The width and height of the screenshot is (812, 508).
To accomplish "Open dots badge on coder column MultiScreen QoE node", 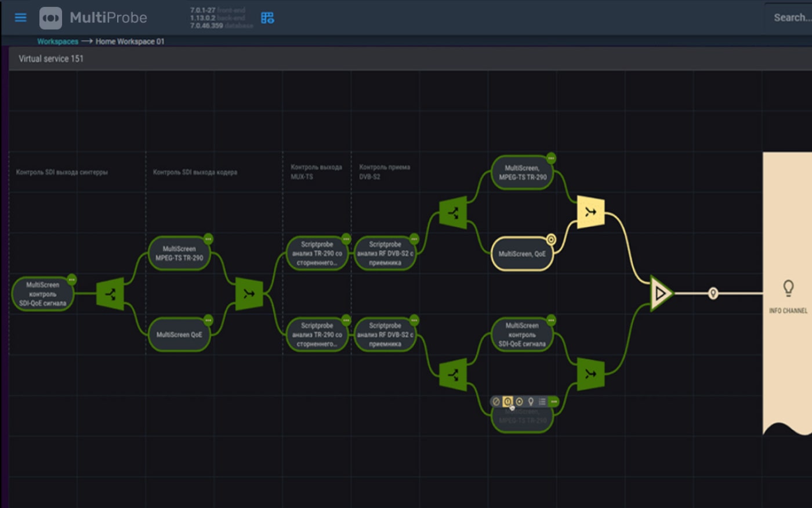I will click(208, 320).
